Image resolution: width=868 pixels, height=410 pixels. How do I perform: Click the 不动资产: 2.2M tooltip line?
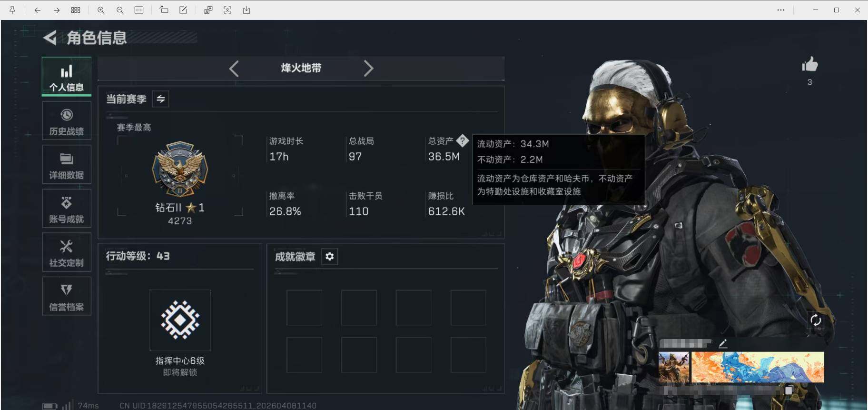point(510,160)
